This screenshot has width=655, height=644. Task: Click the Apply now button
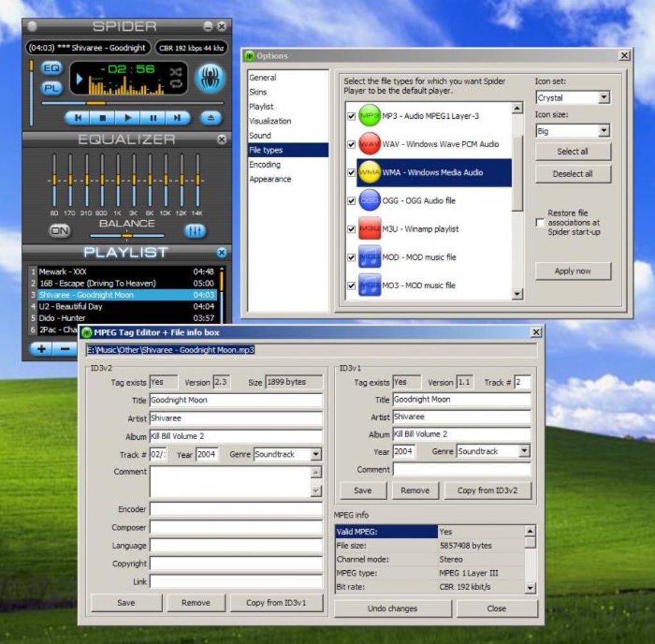coord(573,271)
